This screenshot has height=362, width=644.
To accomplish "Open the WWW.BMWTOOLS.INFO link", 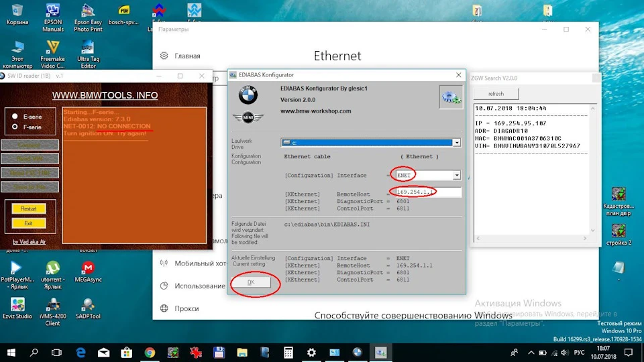I will [105, 95].
